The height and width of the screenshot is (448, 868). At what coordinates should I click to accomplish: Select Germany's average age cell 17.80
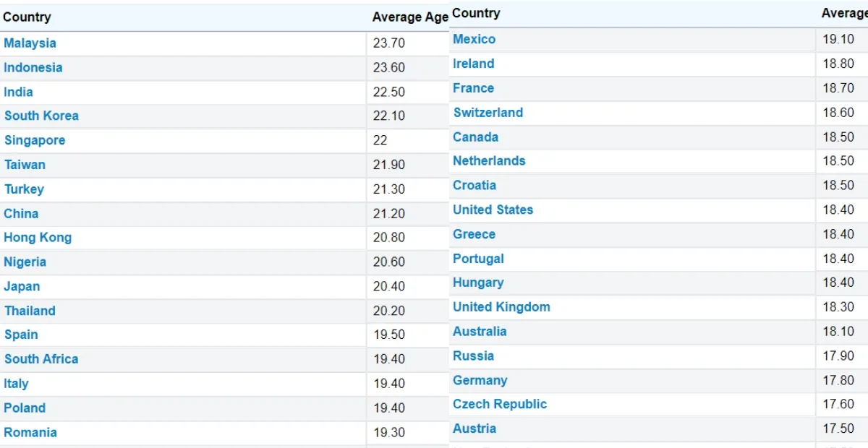[x=838, y=381]
